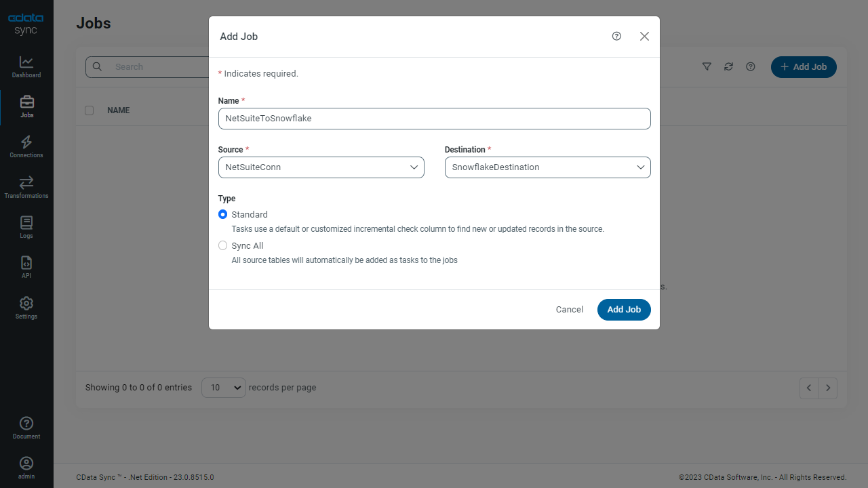Refresh the jobs list
Viewport: 868px width, 488px height.
click(x=728, y=66)
